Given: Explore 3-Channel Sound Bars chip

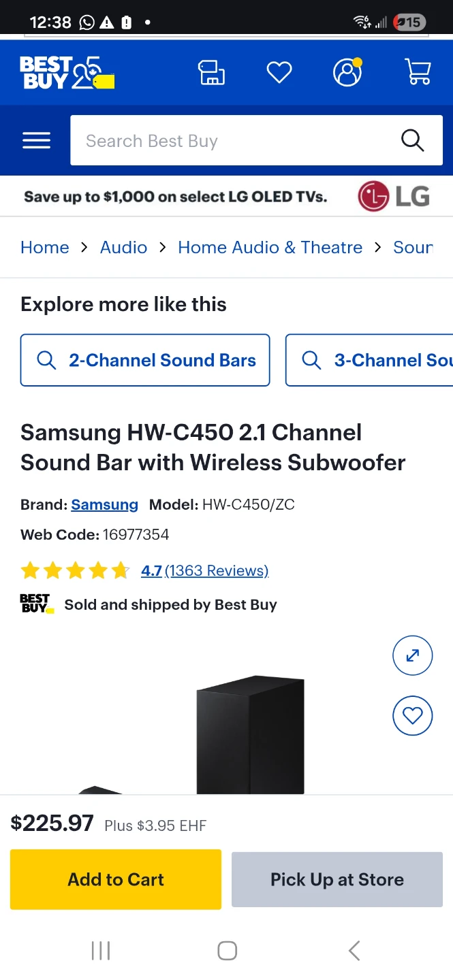Looking at the screenshot, I should (371, 360).
